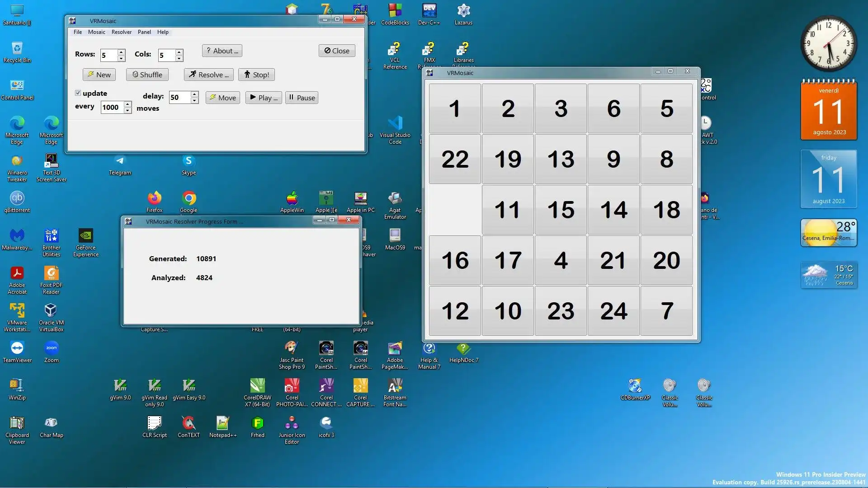
Task: Click the New button in VRMosaic
Action: pyautogui.click(x=99, y=74)
